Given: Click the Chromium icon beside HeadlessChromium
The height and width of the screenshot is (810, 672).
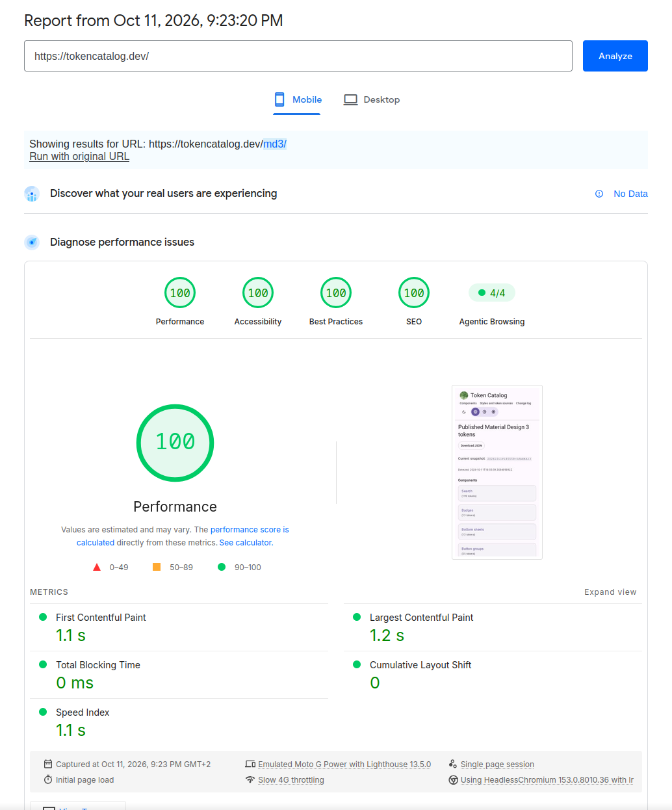Looking at the screenshot, I should 453,779.
